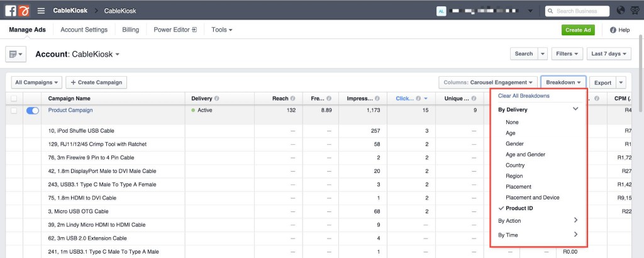The image size is (644, 258).
Task: Tick the select-all header checkbox
Action: pos(14,99)
